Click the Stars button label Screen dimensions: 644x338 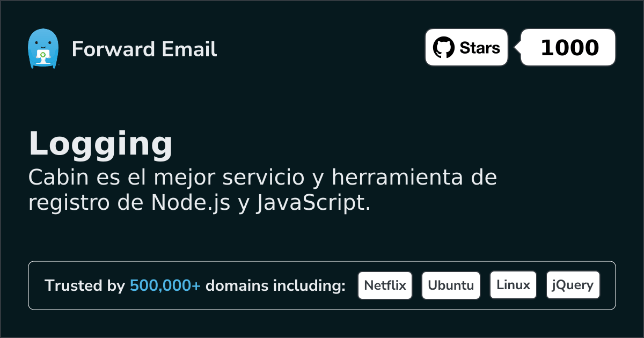(x=480, y=48)
